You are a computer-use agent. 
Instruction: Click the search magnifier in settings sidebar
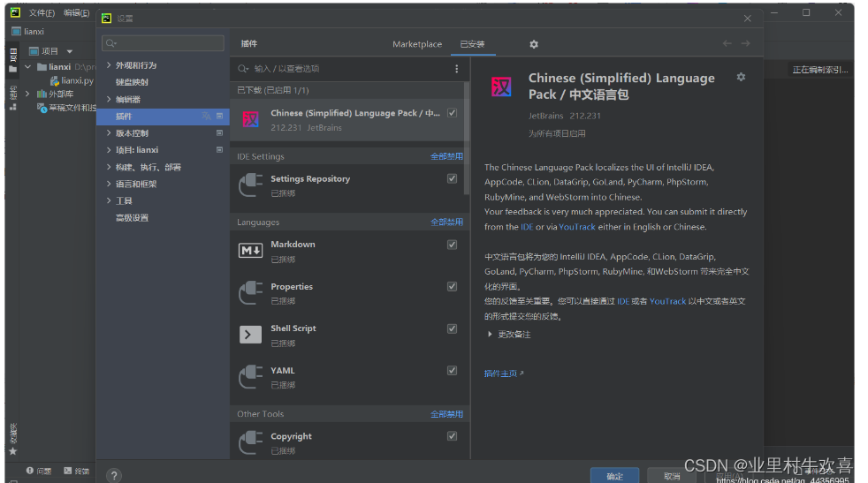[110, 43]
